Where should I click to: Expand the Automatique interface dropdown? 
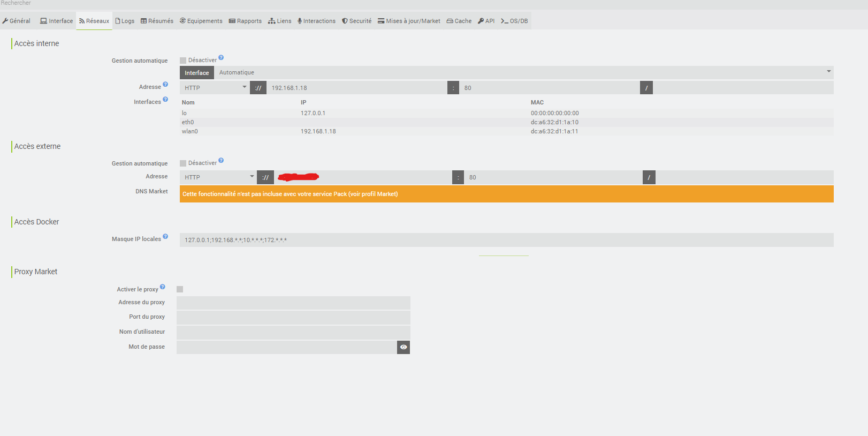tap(524, 72)
